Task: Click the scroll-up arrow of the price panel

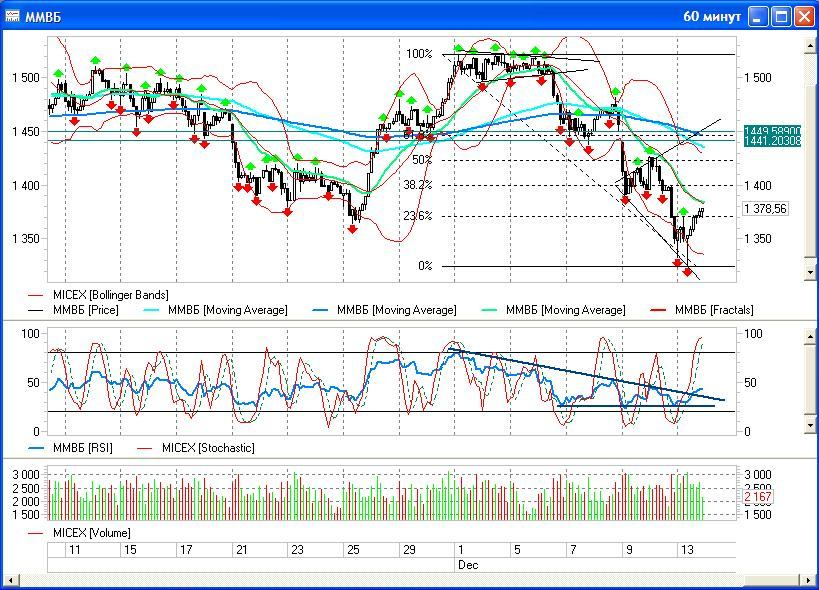Action: (x=810, y=46)
